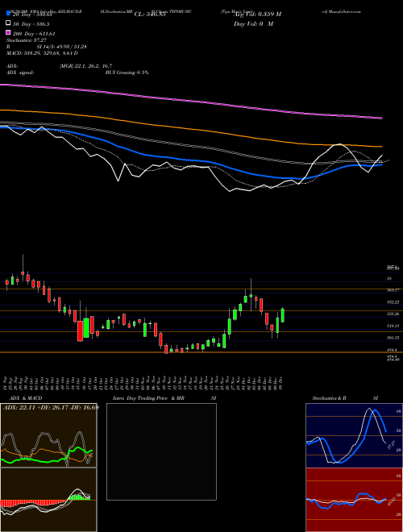Select the '200 Day = 611.61' legend text

pyautogui.click(x=34, y=34)
